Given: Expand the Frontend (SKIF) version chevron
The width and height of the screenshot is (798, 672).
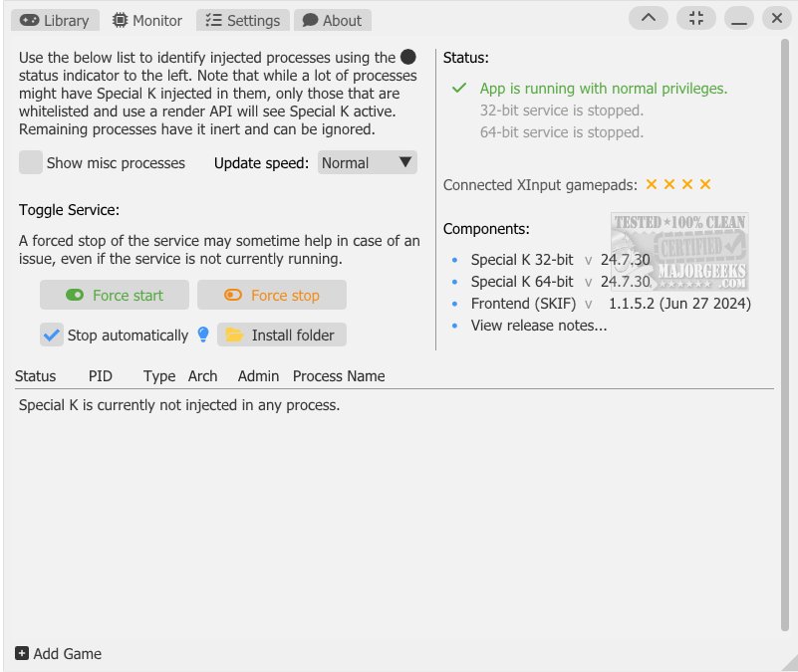Looking at the screenshot, I should coord(589,304).
